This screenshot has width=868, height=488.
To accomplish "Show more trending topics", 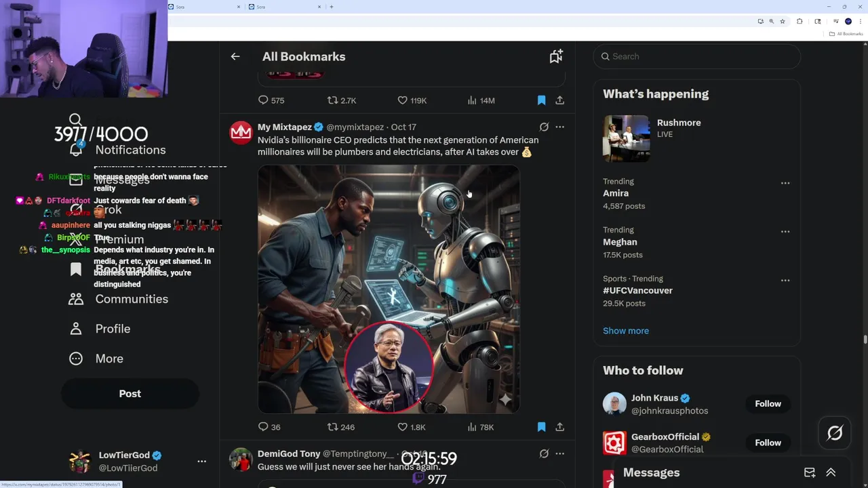I will pyautogui.click(x=626, y=331).
